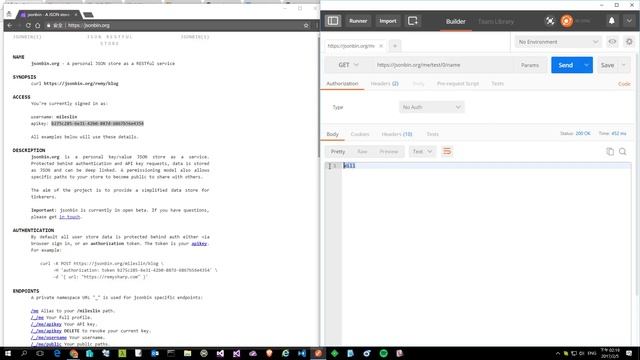The height and width of the screenshot is (360, 640).
Task: Send the request with Send button
Action: (x=566, y=65)
